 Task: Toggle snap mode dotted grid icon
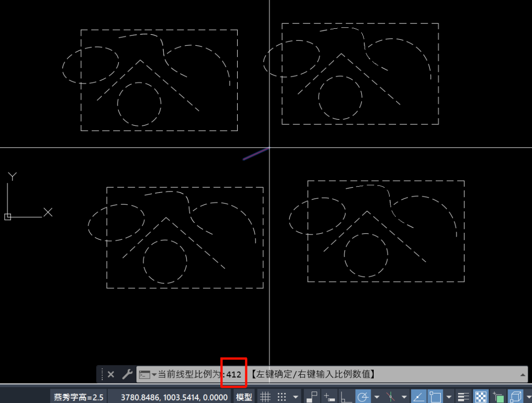(x=282, y=397)
